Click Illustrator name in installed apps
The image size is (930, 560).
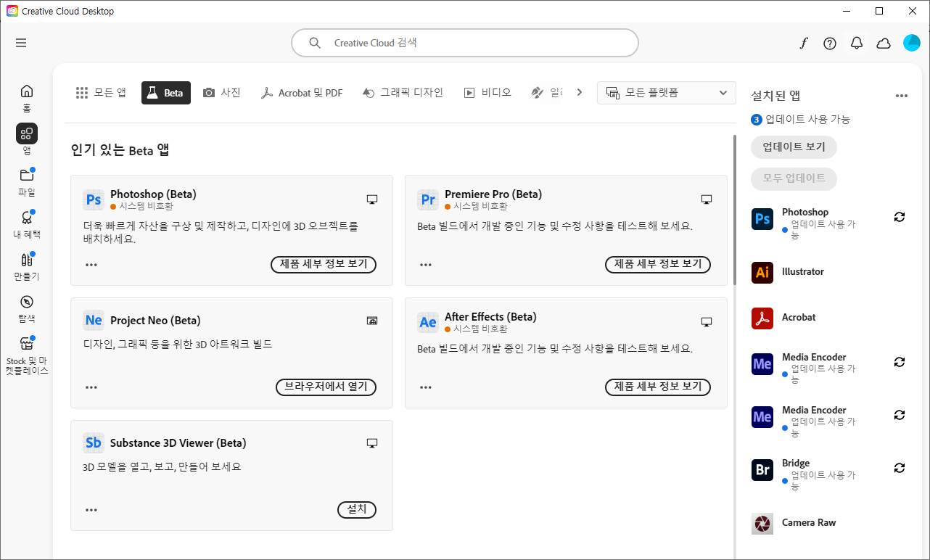pos(803,272)
